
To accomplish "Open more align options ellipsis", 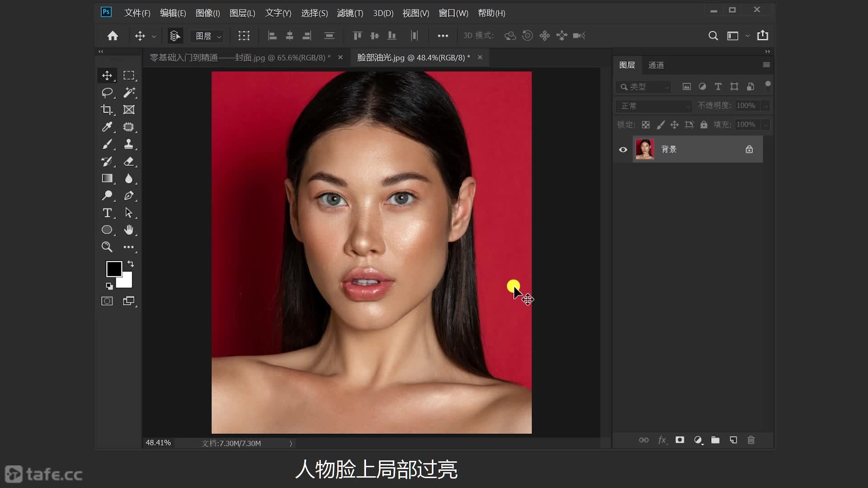I will pyautogui.click(x=443, y=36).
